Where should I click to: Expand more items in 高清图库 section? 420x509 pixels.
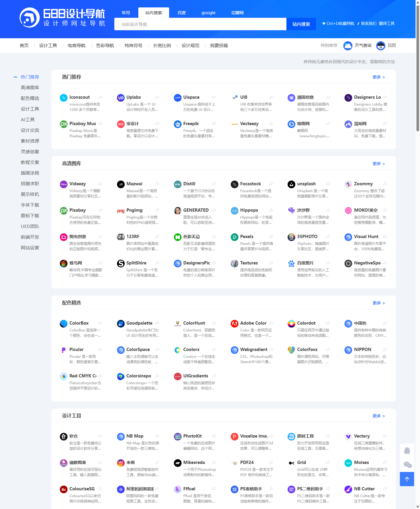pos(379,164)
